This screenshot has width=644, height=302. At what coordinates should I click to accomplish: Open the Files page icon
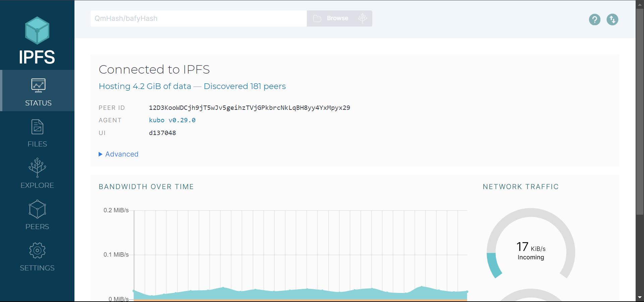[x=37, y=127]
